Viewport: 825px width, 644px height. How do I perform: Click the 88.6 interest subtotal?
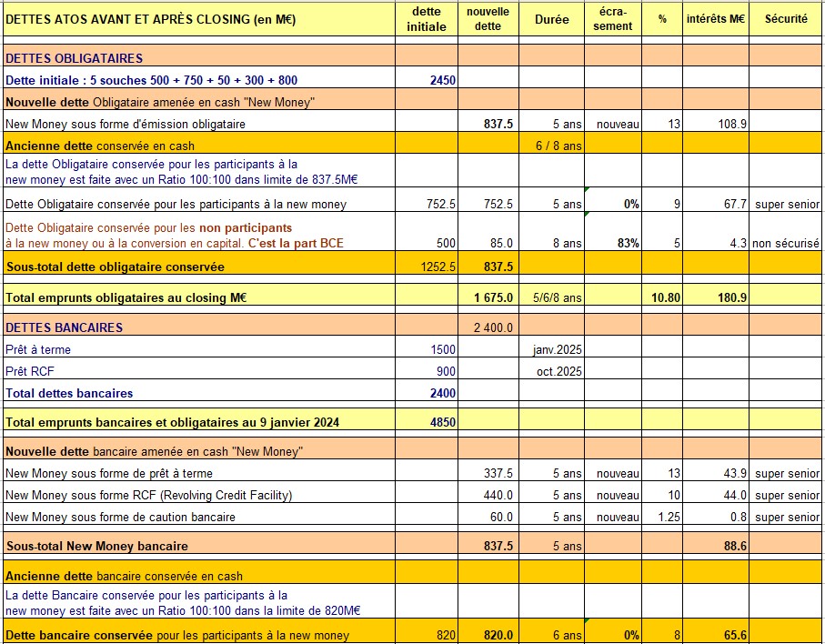[735, 546]
